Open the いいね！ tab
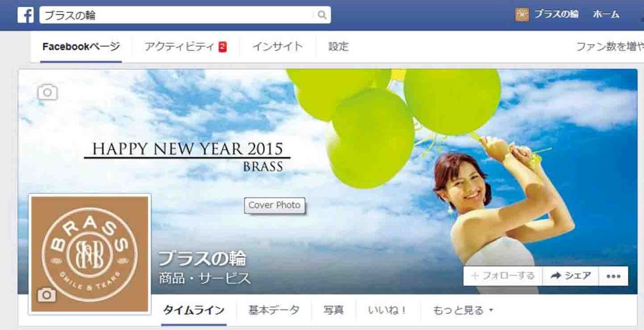The image size is (644, 330). [x=387, y=310]
